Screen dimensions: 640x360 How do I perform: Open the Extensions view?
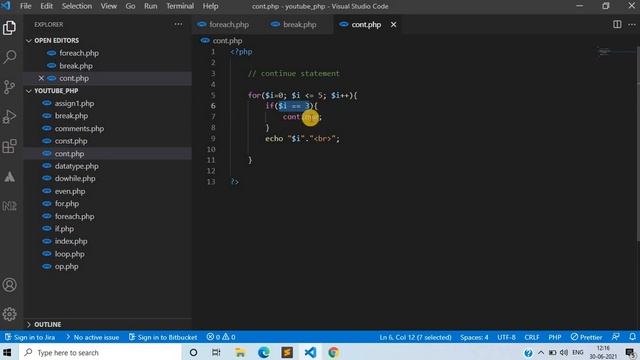[x=9, y=146]
